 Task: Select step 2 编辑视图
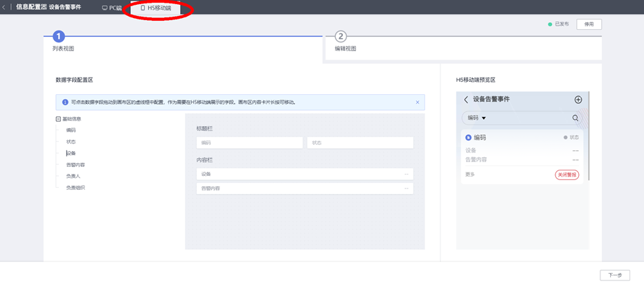(x=341, y=37)
